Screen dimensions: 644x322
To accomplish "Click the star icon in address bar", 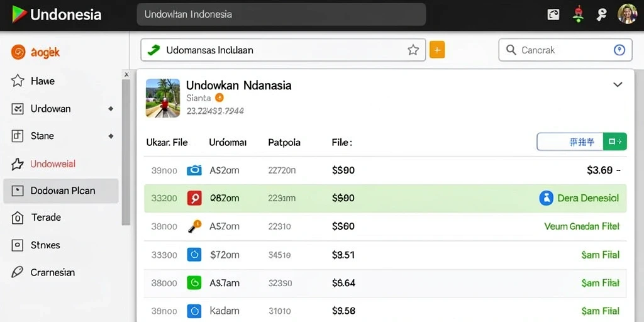I will [413, 50].
